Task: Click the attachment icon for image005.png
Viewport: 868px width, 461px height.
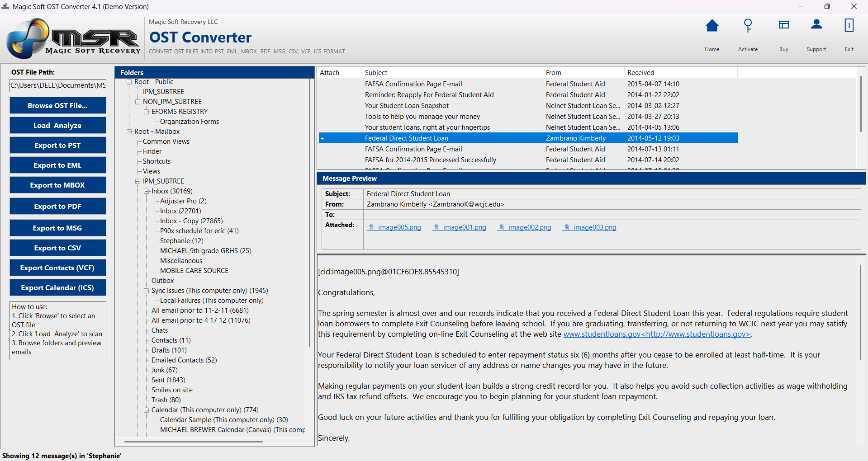Action: tap(371, 227)
